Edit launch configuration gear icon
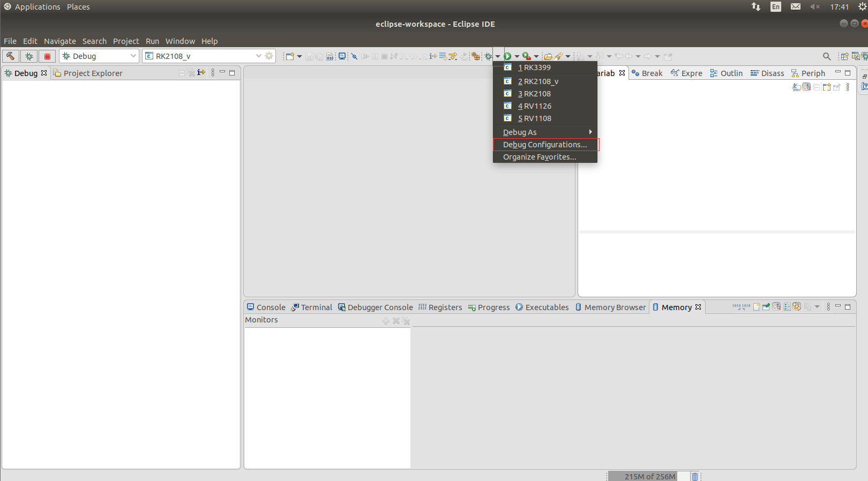868x481 pixels. 270,56
